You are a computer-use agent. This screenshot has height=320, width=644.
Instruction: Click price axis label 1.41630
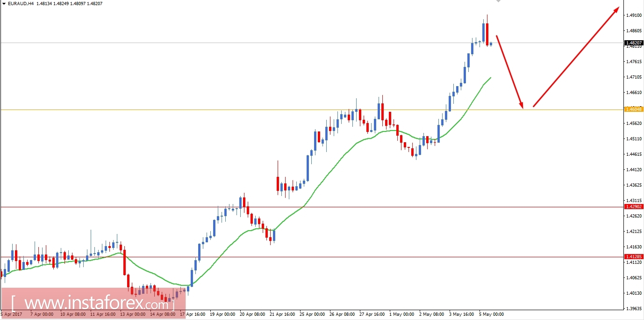coord(634,247)
